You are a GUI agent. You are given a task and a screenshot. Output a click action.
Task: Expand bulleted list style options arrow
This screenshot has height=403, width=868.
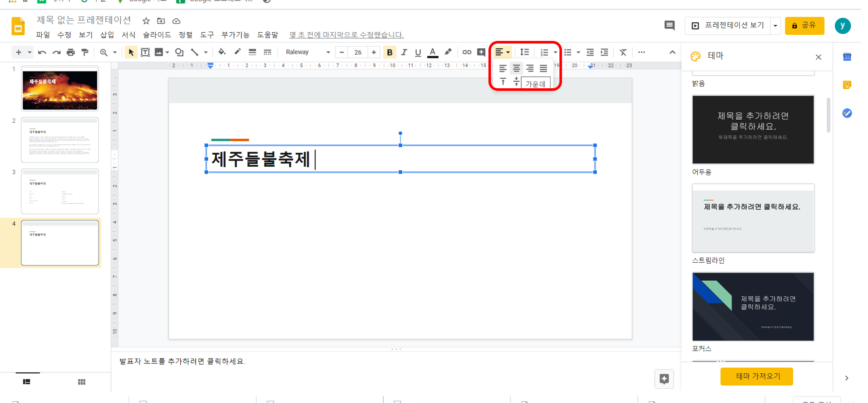pos(578,52)
